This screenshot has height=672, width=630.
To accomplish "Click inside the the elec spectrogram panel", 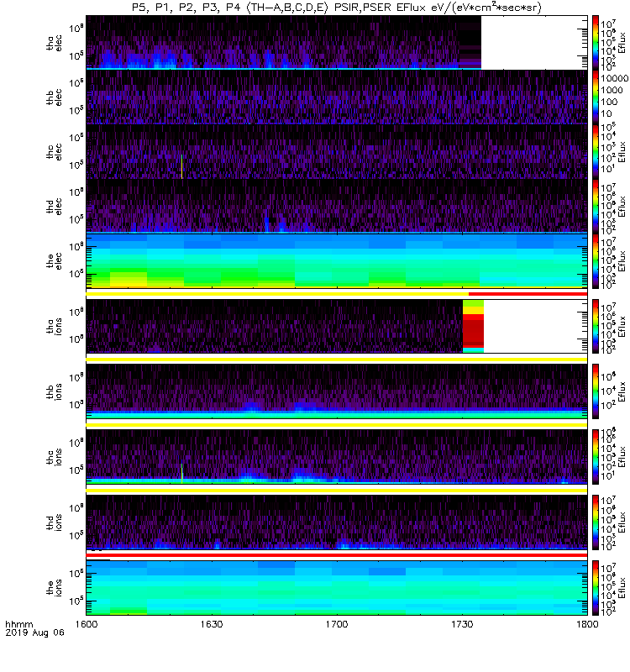I will click(337, 260).
